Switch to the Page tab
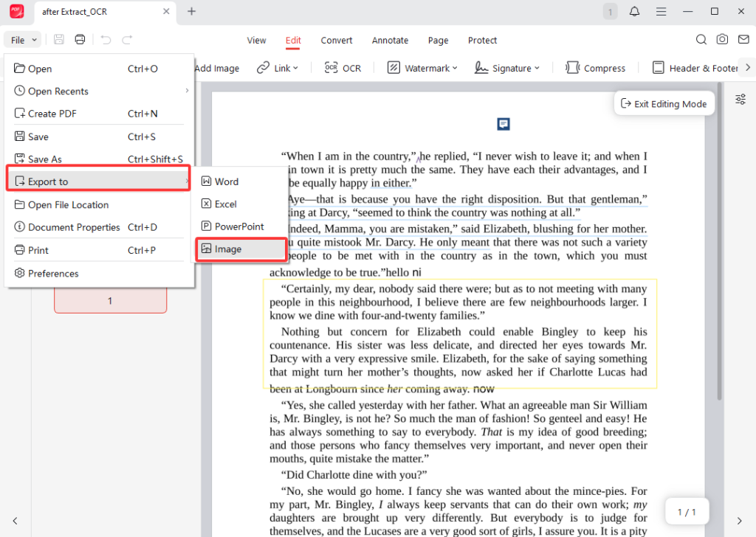 439,41
